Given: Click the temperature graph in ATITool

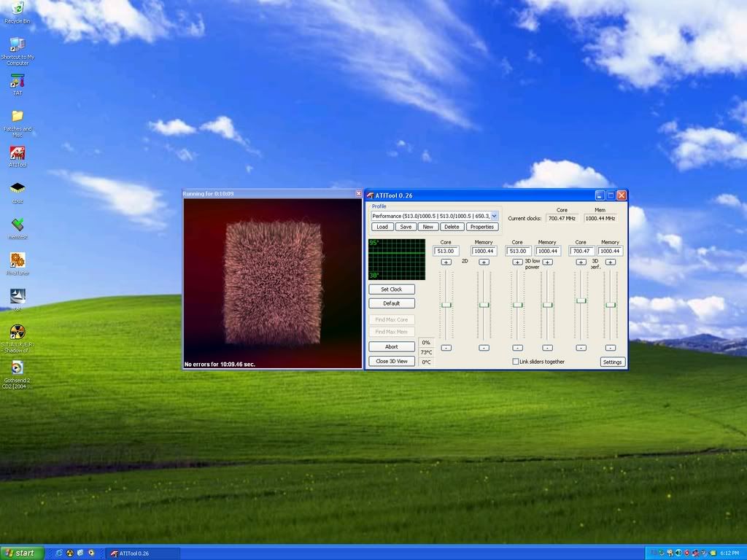Looking at the screenshot, I should (x=397, y=260).
